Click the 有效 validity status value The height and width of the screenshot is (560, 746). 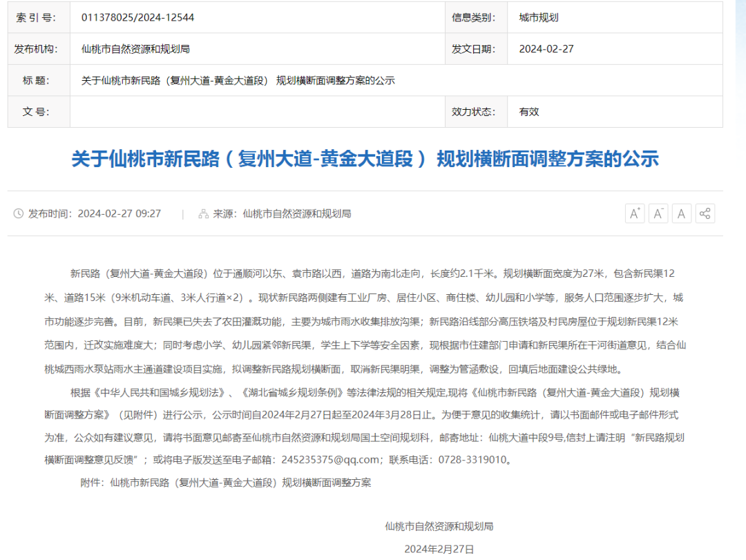[529, 112]
